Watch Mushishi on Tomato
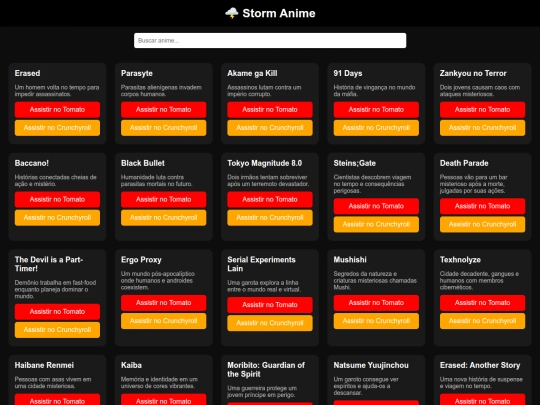540x405 pixels. click(x=376, y=303)
